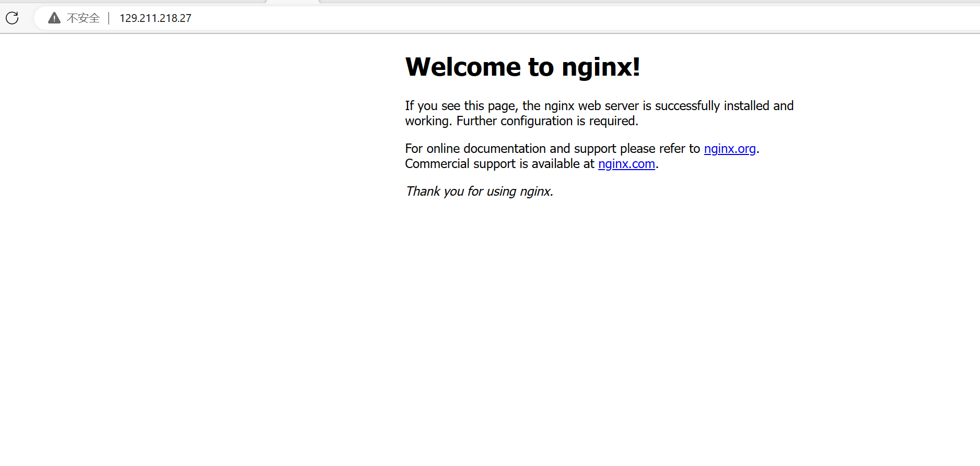Click 'working. Further configuration is required.' line
Viewport: 980px width, 466px height.
(521, 121)
